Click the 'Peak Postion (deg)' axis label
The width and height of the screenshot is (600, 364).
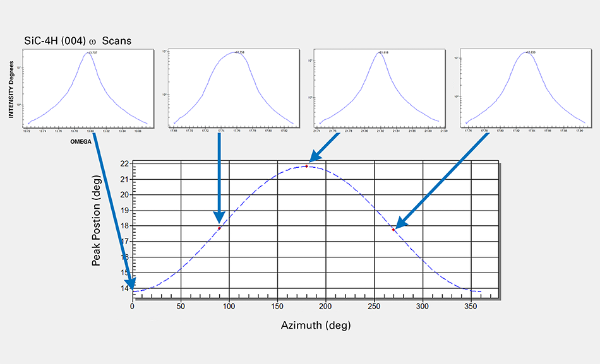[x=97, y=230]
